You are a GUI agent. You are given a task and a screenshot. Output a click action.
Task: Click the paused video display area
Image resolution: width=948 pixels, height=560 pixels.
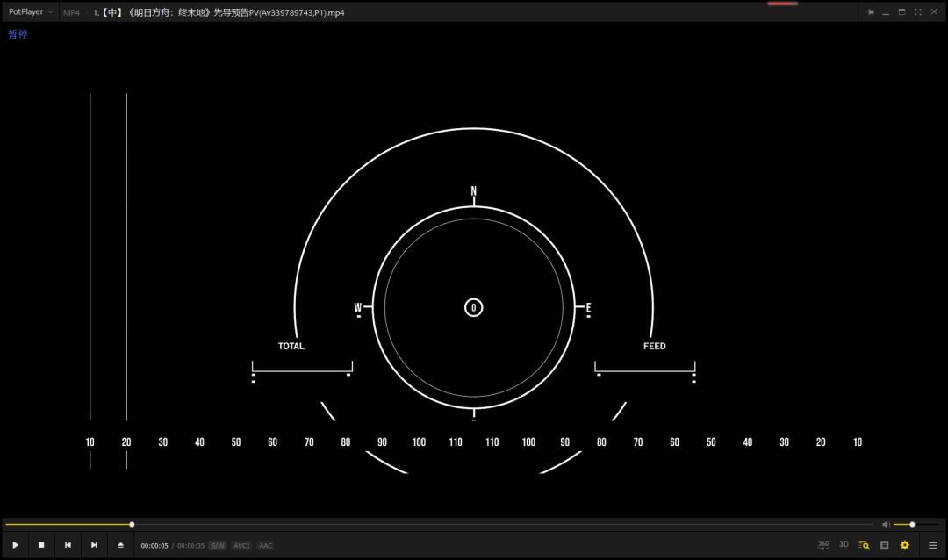pyautogui.click(x=474, y=269)
